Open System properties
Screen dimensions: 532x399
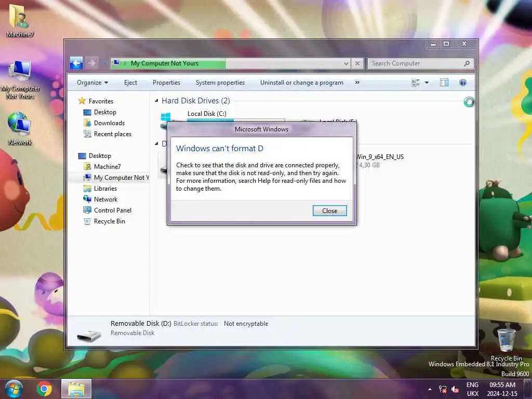(220, 83)
